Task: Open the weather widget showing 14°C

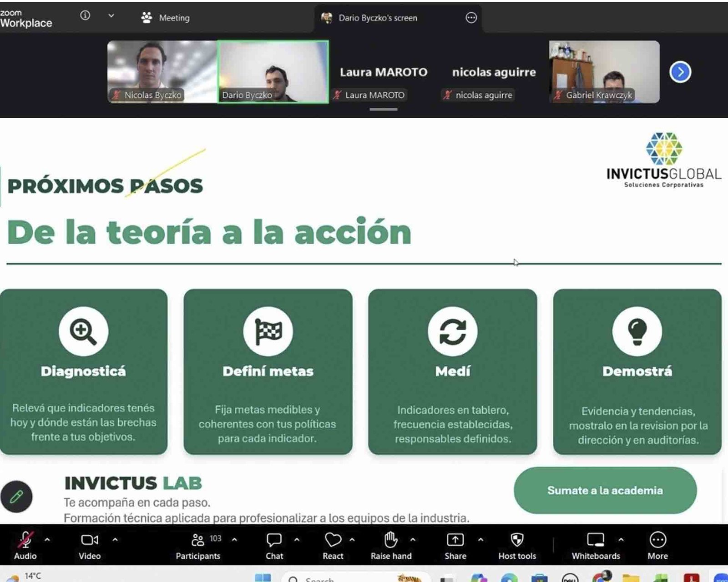Action: point(24,577)
